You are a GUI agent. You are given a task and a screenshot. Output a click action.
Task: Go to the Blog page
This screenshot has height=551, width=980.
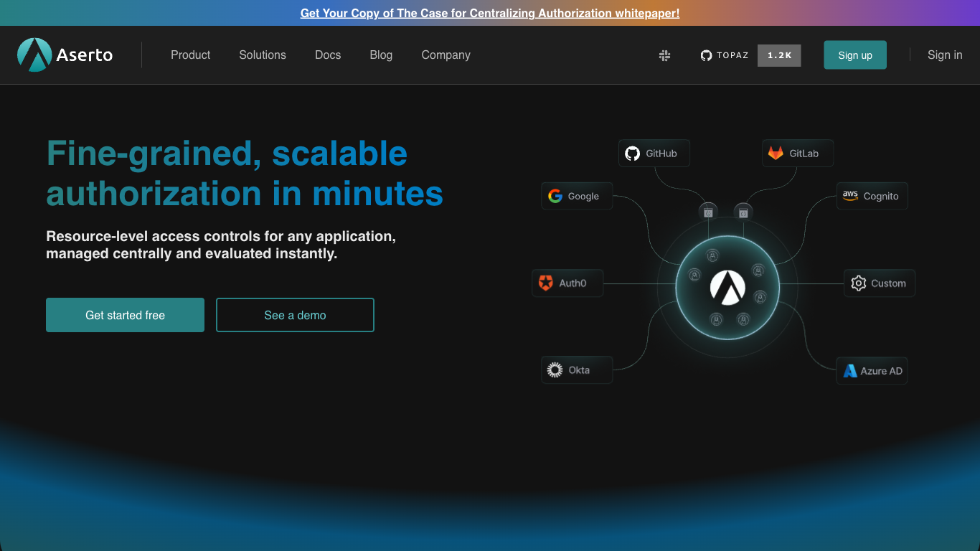coord(381,55)
